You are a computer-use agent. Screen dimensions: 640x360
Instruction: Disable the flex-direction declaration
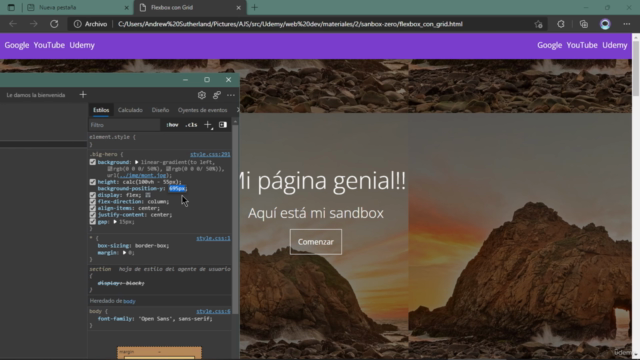coord(93,202)
